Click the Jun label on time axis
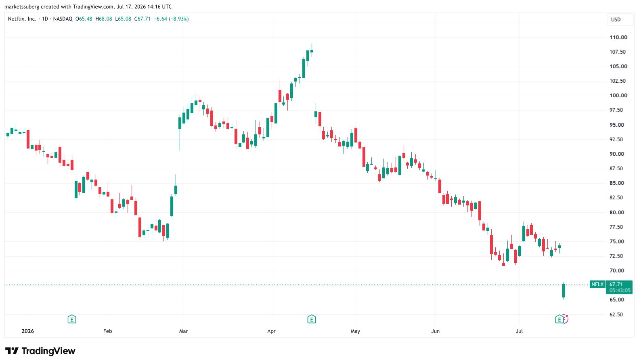Image resolution: width=639 pixels, height=364 pixels. 436,331
